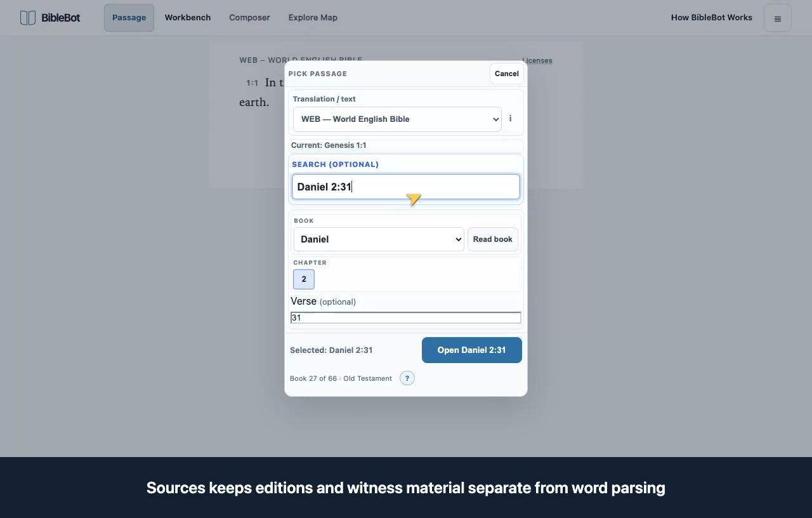Open the Book dropdown showing Daniel
Image resolution: width=812 pixels, height=518 pixels.
coord(379,239)
